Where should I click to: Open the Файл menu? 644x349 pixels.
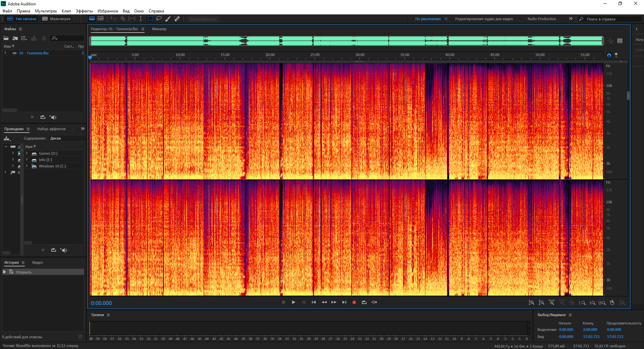click(7, 11)
